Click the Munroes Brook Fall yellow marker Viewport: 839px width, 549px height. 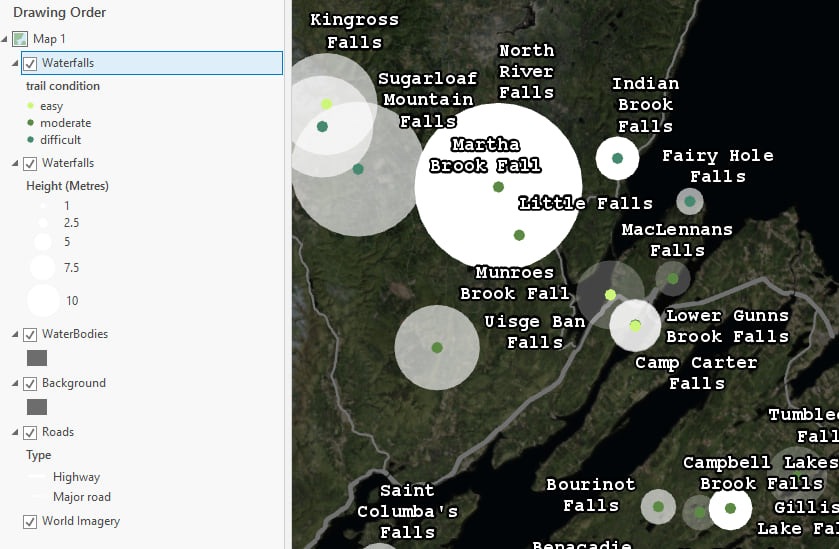tap(611, 295)
